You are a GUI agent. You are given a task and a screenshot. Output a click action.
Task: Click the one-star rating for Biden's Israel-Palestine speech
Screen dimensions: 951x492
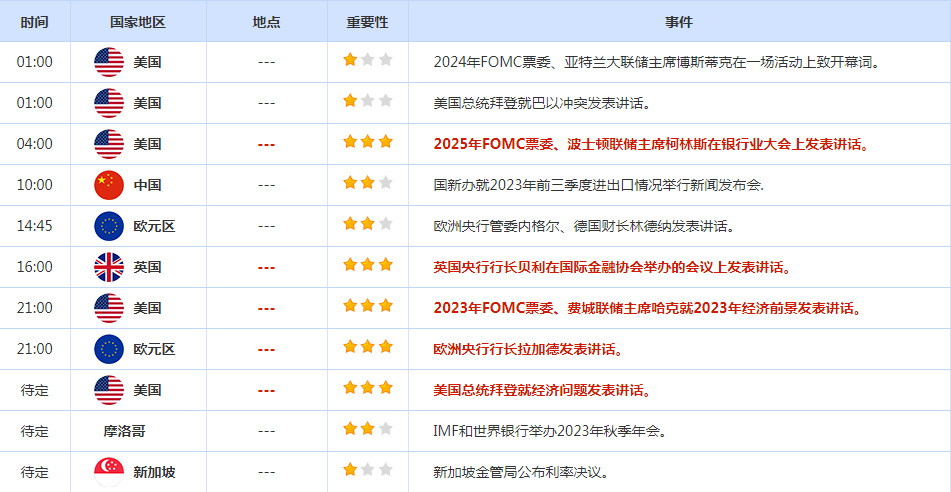368,101
